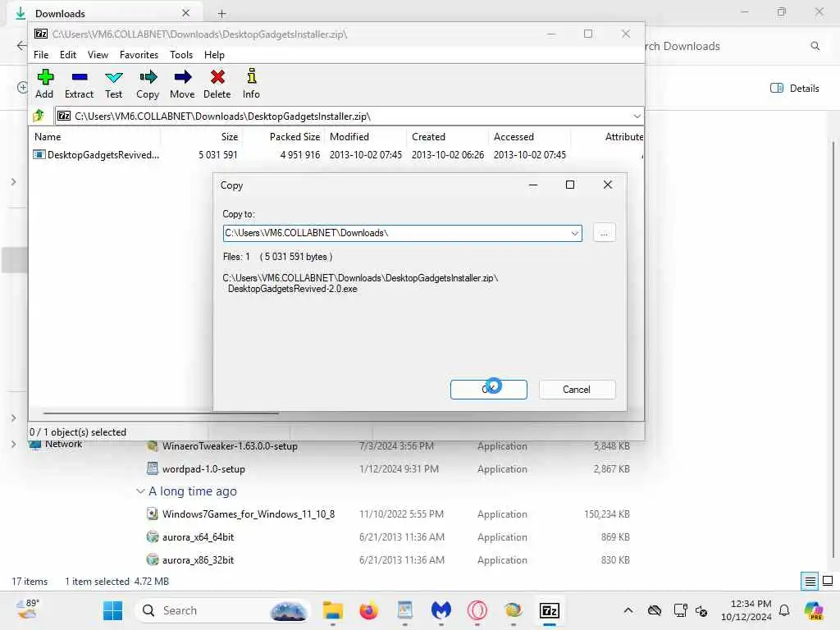Show hidden system tray icons

click(x=628, y=610)
